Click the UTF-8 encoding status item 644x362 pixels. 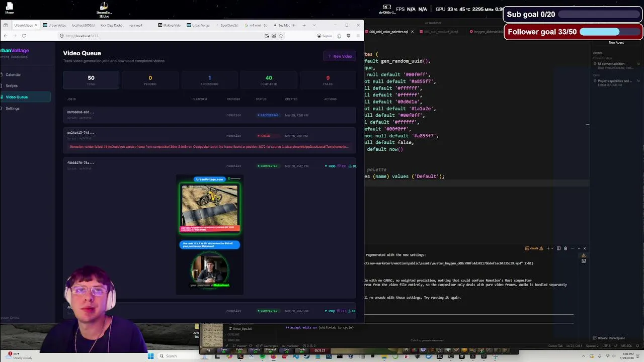tap(607, 346)
